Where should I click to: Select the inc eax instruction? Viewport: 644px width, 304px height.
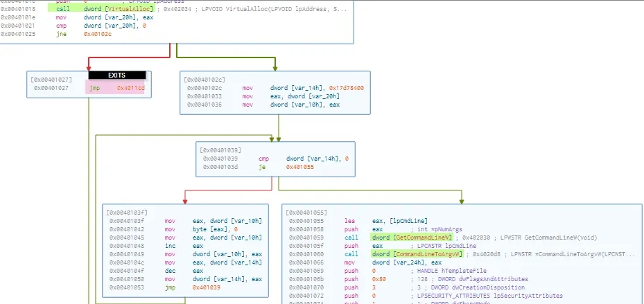pyautogui.click(x=170, y=246)
